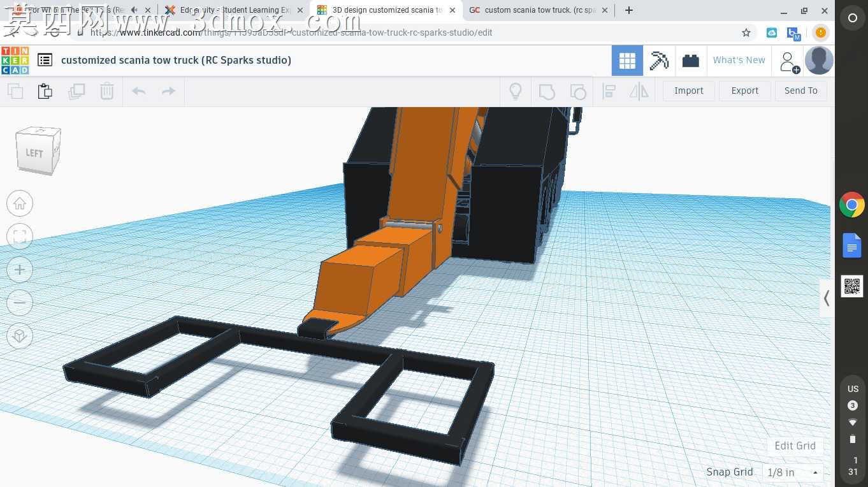Click the Import button

[689, 91]
